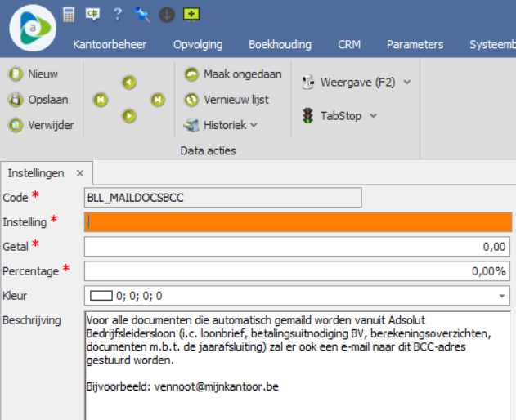Screen dimensions: 516x420
Task: Open the CRM menu
Action: click(x=349, y=44)
